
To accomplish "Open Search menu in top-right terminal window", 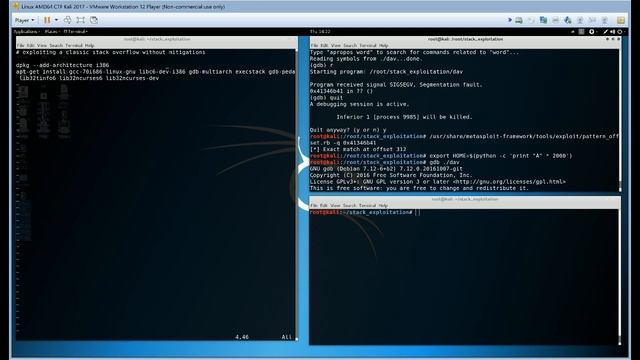I will (350, 46).
